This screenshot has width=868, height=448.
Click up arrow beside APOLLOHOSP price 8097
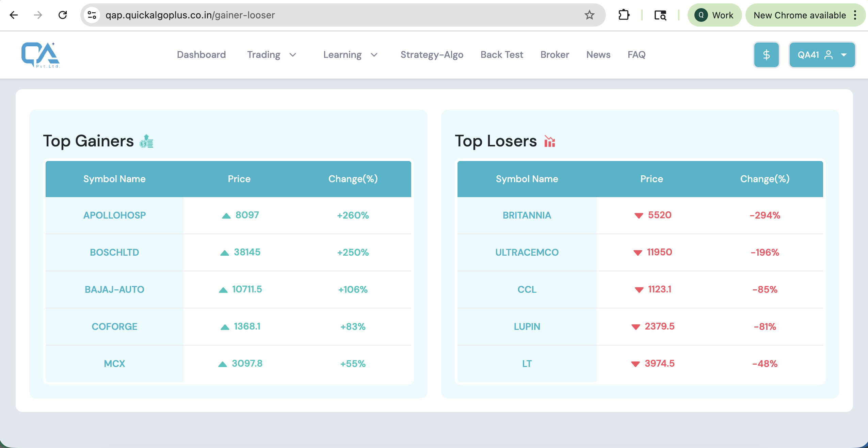226,216
